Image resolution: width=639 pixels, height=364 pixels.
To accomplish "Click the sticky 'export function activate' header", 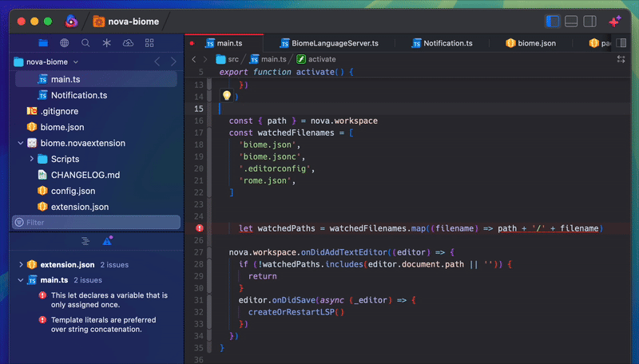I will [286, 72].
